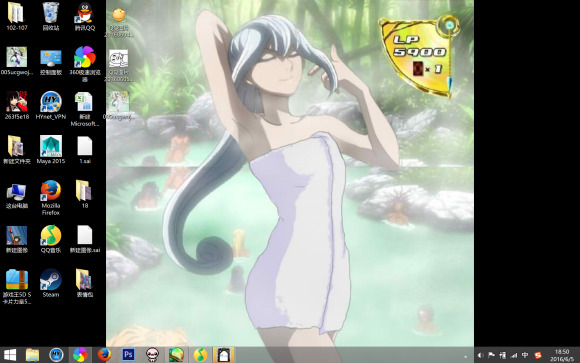Screen dimensions: 580x363
Task: Open the Sogou input method tray icon
Action: [x=538, y=355]
